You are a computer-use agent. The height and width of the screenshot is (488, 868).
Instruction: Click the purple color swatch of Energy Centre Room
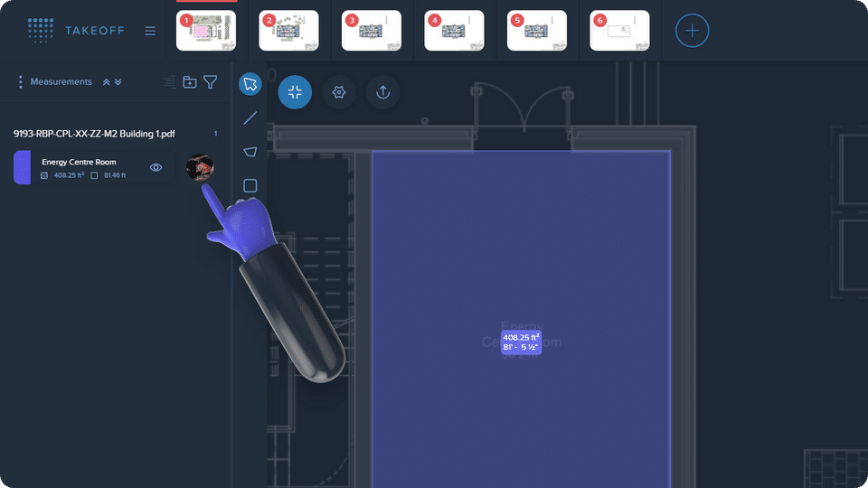click(x=22, y=168)
